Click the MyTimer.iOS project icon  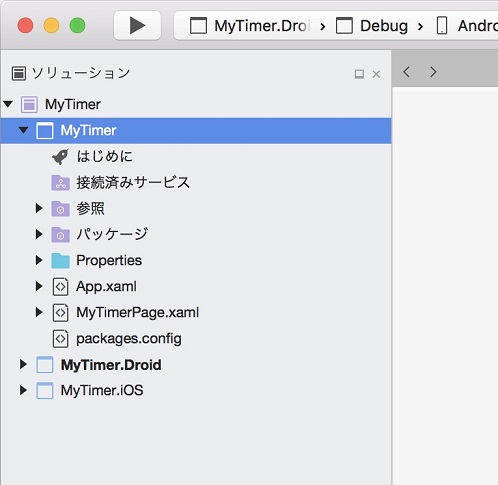(45, 391)
